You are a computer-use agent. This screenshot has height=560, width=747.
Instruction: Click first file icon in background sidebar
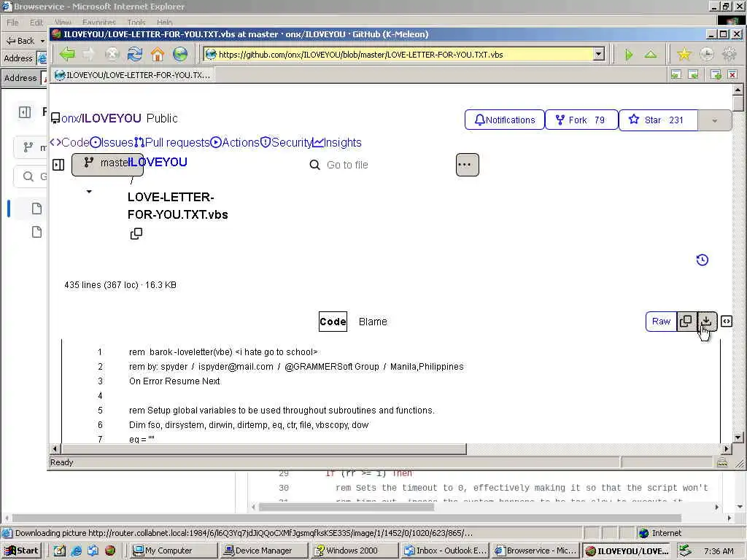(36, 209)
